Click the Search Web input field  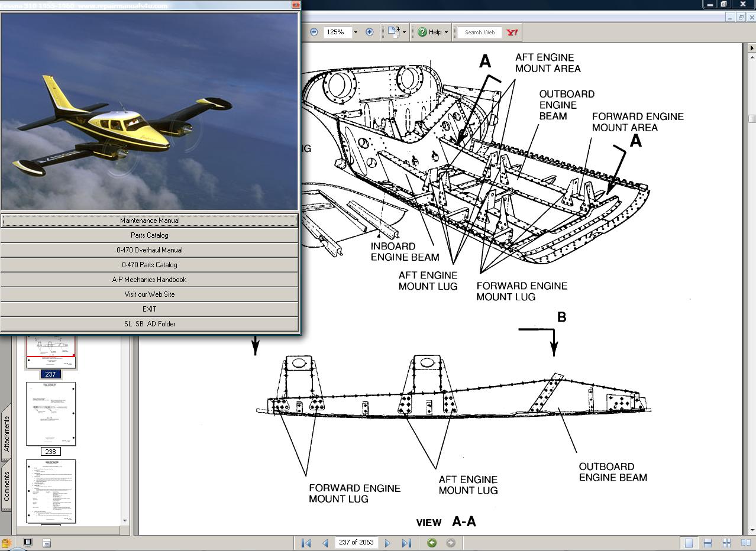(479, 32)
